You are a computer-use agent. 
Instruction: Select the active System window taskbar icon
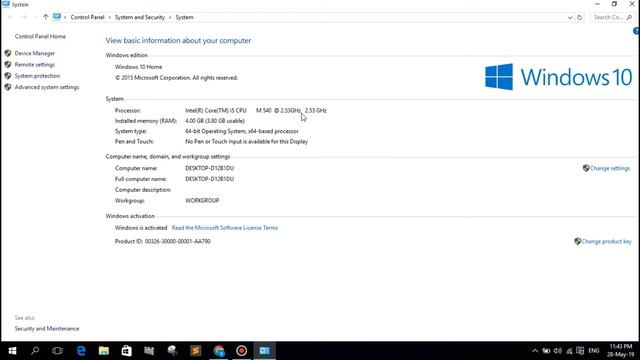point(264,351)
